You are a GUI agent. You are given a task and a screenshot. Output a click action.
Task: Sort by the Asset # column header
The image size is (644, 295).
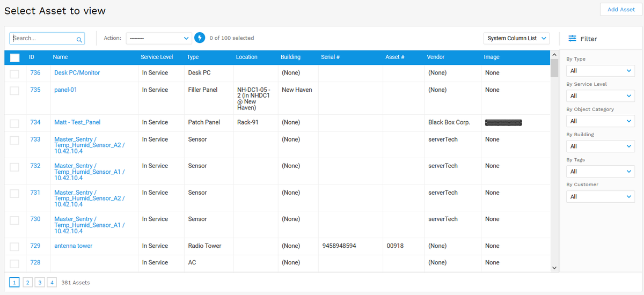(x=395, y=57)
